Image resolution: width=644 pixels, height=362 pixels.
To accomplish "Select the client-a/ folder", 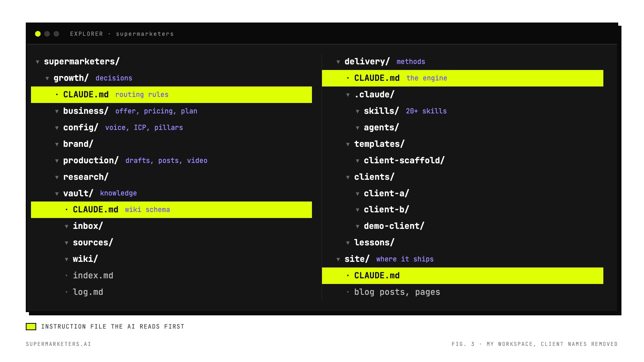I will coord(386,193).
